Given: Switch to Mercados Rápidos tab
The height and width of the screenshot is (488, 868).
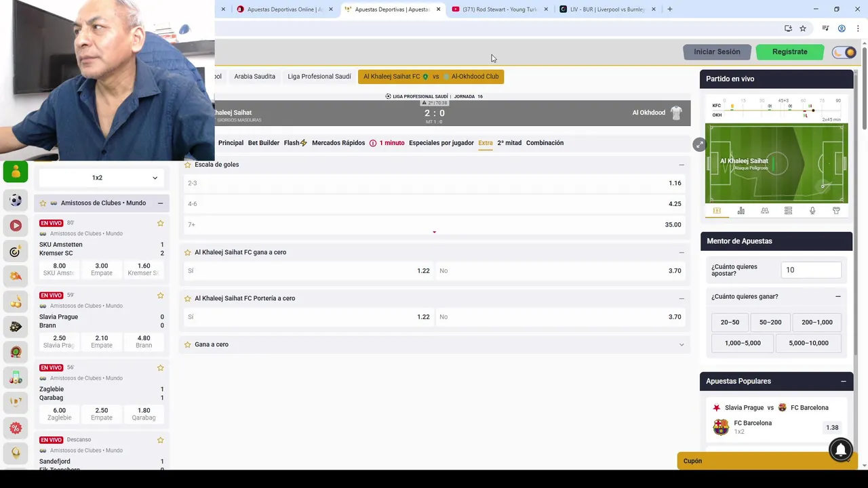Looking at the screenshot, I should 338,143.
